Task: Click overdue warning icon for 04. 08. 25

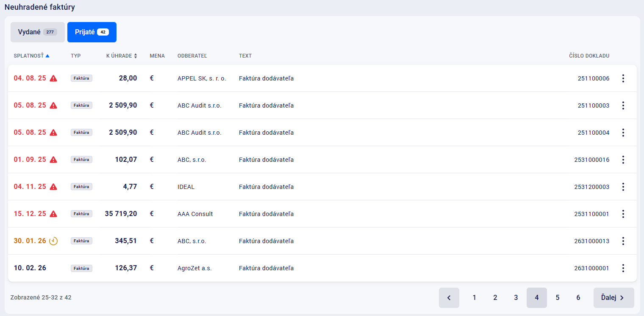Action: point(53,78)
